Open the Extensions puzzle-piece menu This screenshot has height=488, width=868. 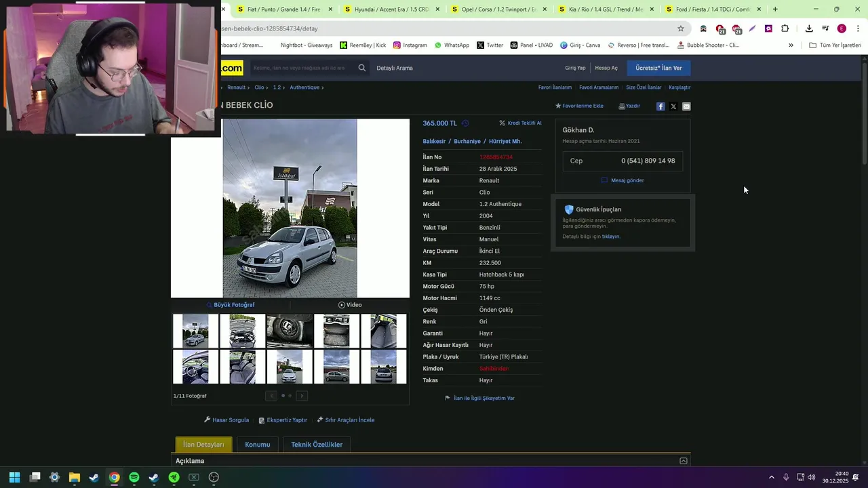pos(785,28)
